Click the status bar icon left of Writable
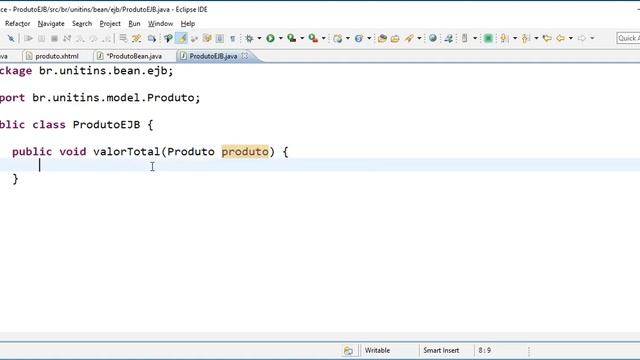Image resolution: width=640 pixels, height=360 pixels. [x=348, y=351]
